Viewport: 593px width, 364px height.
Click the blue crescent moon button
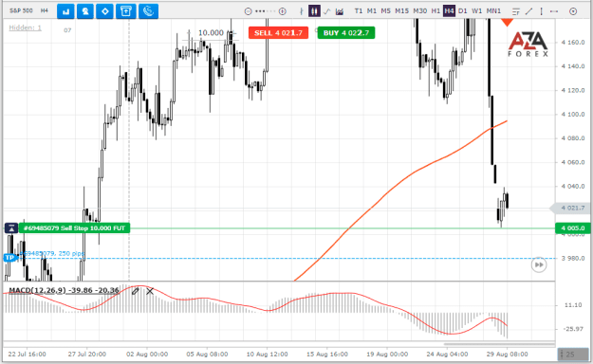148,11
